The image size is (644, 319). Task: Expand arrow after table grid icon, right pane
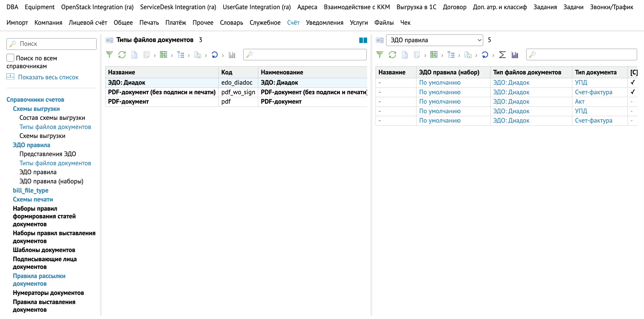pos(442,55)
